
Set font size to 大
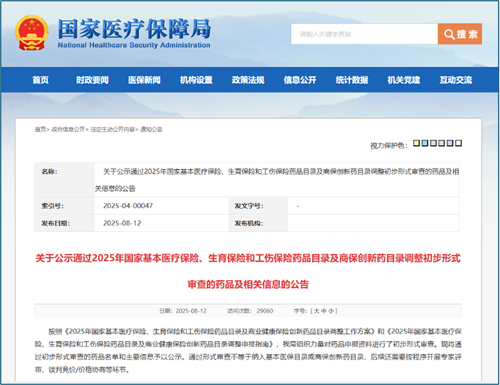tap(316, 311)
